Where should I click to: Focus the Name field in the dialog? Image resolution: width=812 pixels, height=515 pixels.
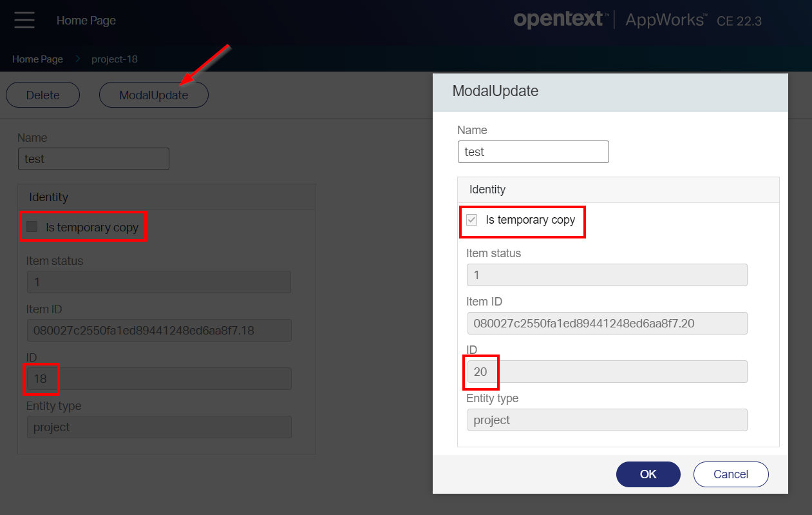533,152
